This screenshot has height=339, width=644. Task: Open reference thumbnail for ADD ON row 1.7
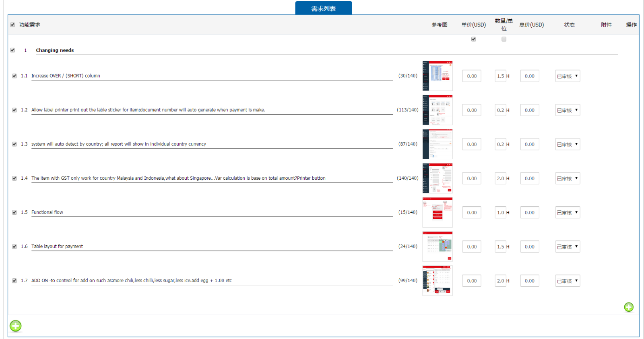[x=437, y=281]
